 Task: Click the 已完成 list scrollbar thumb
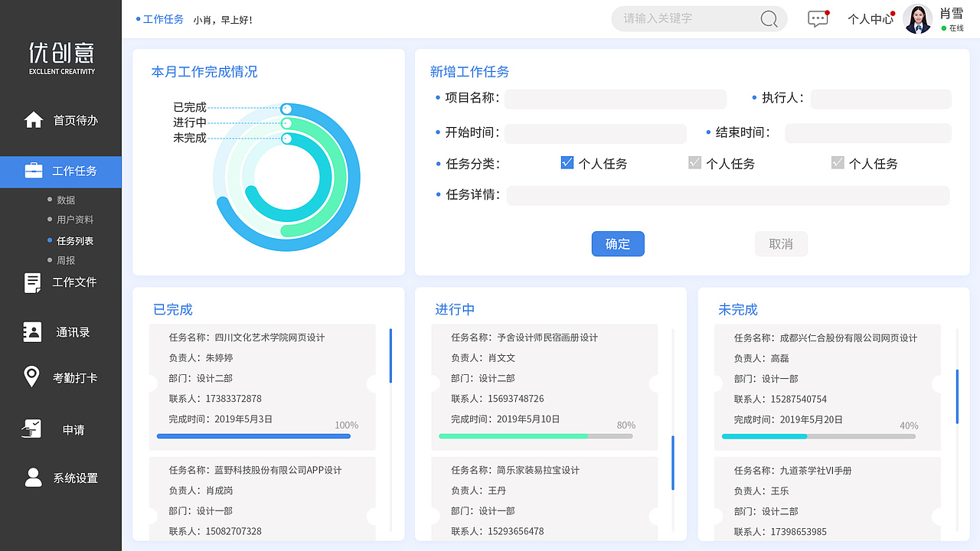click(390, 356)
